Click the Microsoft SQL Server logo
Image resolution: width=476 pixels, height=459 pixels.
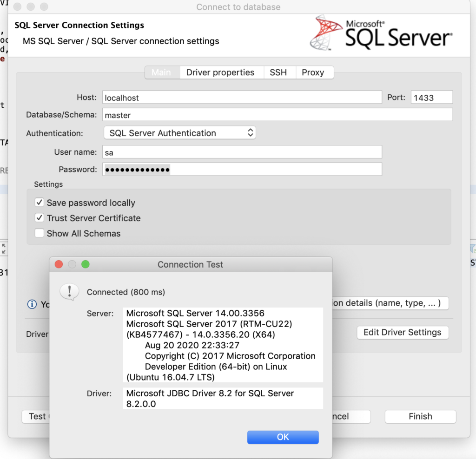click(381, 33)
